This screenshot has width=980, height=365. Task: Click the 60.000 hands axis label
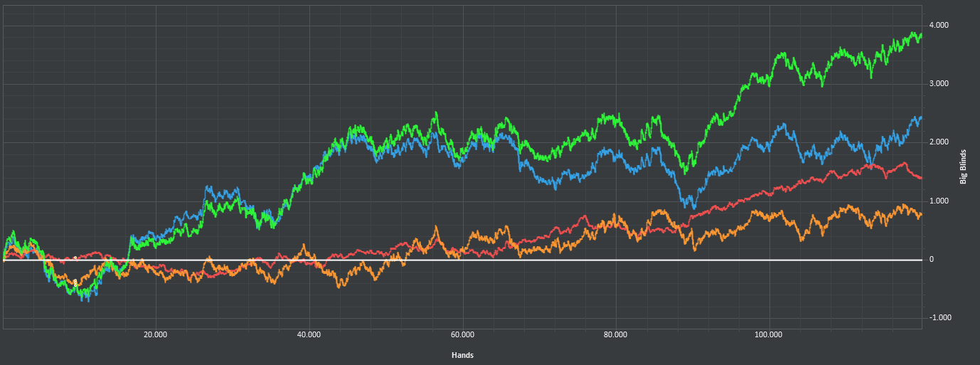(462, 334)
